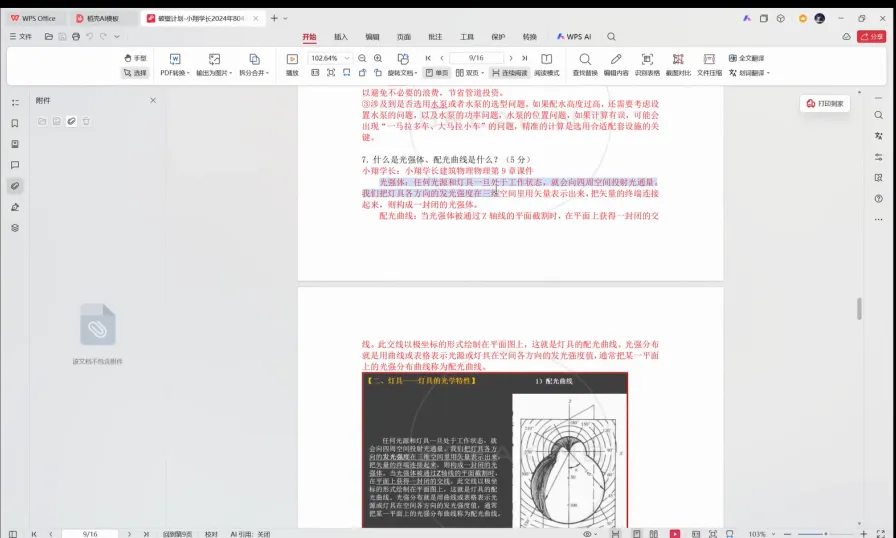This screenshot has height=538, width=896.
Task: Open the bookmark panel in left sidebar
Action: 15,123
